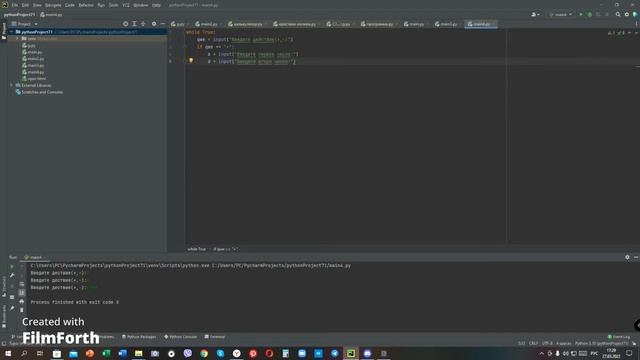
Task: Click UTF-8 encoding in status bar
Action: click(547, 344)
